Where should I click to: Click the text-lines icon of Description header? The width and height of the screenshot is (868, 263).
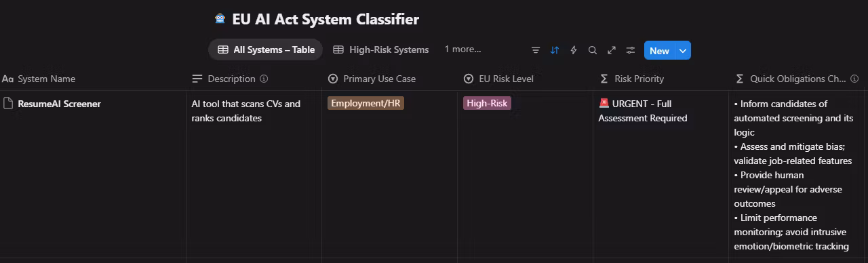pos(197,79)
